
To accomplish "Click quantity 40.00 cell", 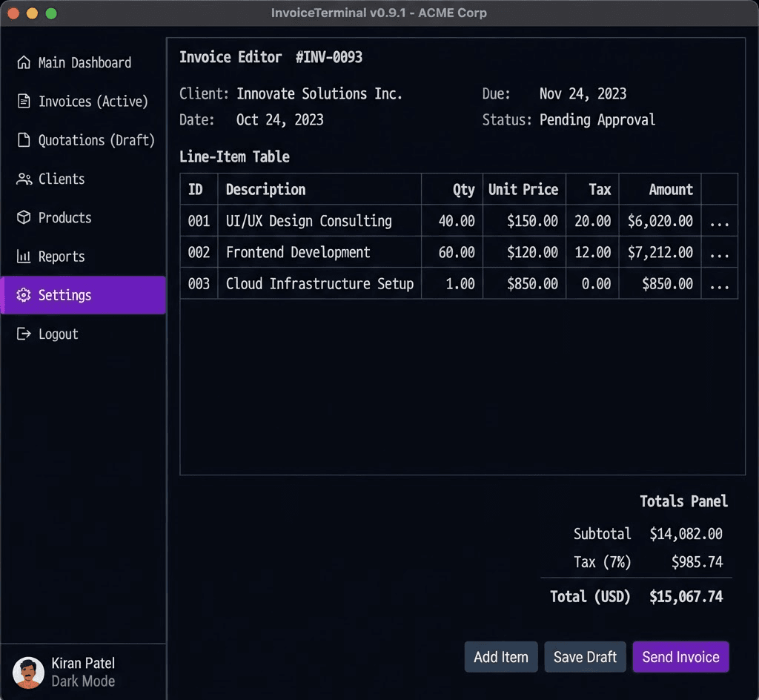I will pyautogui.click(x=452, y=221).
